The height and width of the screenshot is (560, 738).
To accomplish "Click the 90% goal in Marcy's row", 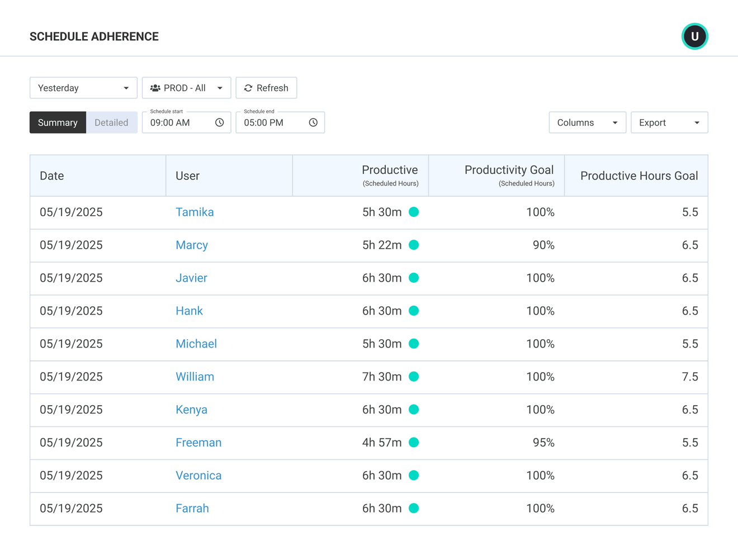I will coord(543,245).
